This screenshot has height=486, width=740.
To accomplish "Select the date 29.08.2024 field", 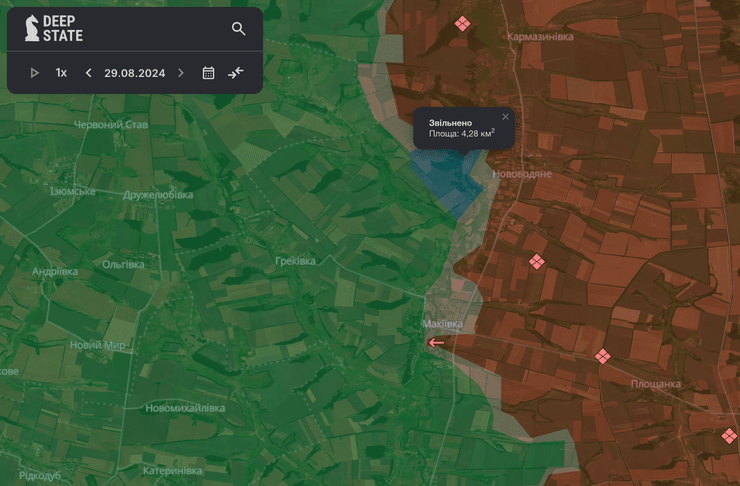I will 135,73.
